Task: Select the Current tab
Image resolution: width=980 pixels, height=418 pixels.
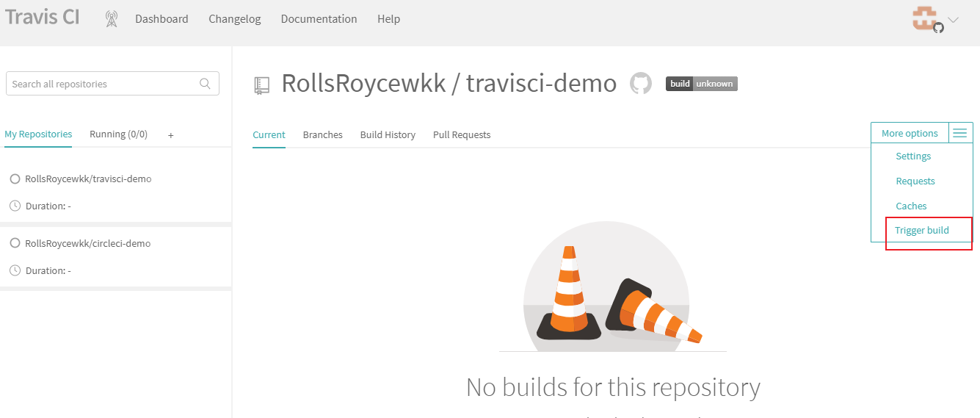Action: coord(269,135)
